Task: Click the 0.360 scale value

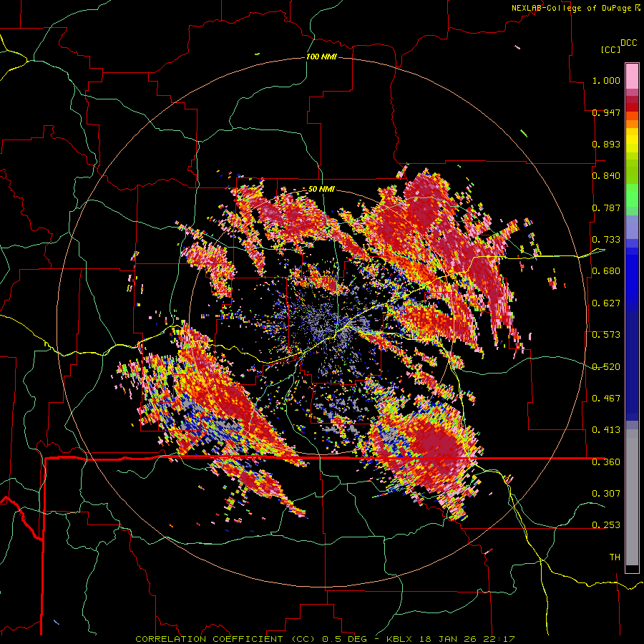Action: click(606, 462)
